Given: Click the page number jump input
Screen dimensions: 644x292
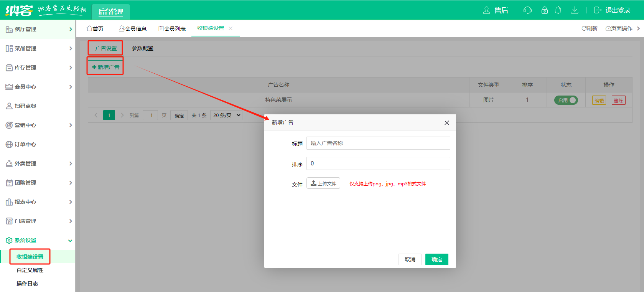Looking at the screenshot, I should point(150,115).
